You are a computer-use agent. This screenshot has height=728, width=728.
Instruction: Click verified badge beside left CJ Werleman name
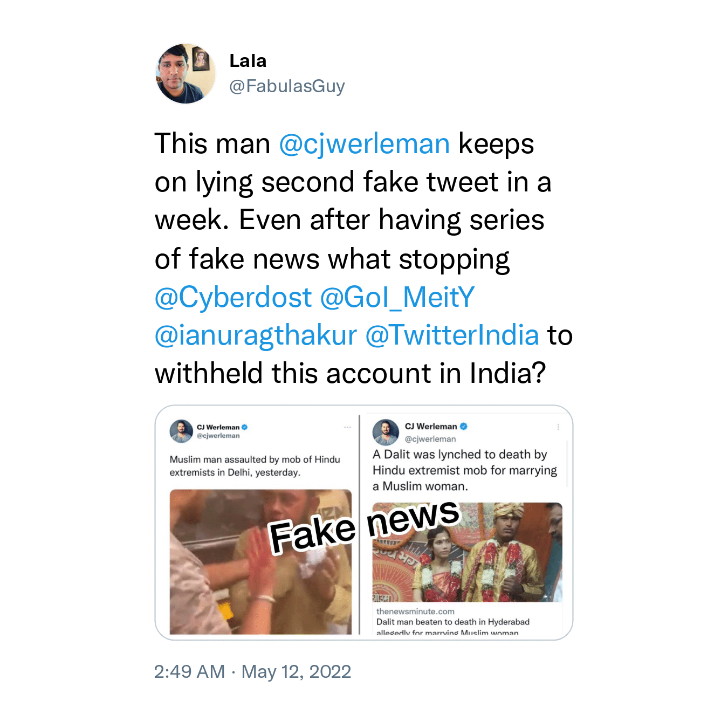pyautogui.click(x=244, y=427)
